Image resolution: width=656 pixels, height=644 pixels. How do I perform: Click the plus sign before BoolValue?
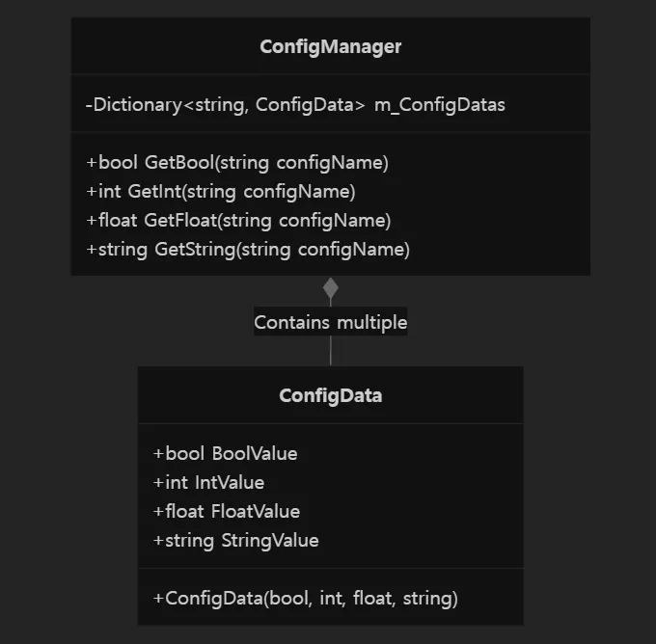pyautogui.click(x=158, y=454)
